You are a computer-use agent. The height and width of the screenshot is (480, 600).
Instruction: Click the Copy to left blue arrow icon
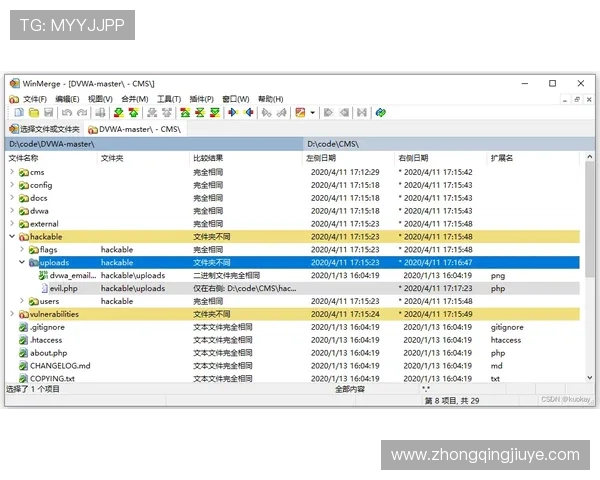click(x=248, y=113)
